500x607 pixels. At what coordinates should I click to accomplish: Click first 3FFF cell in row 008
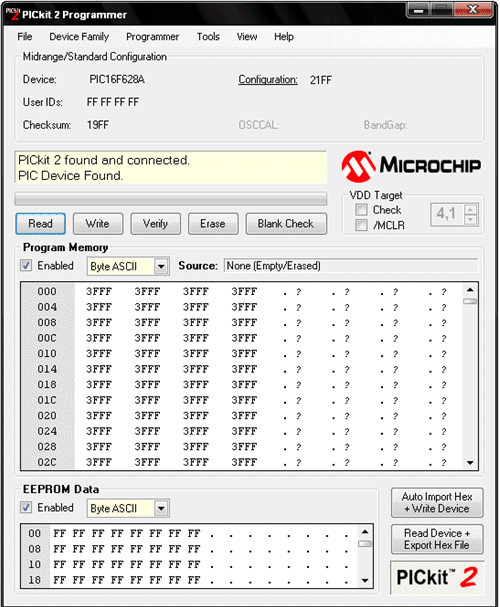tap(99, 322)
